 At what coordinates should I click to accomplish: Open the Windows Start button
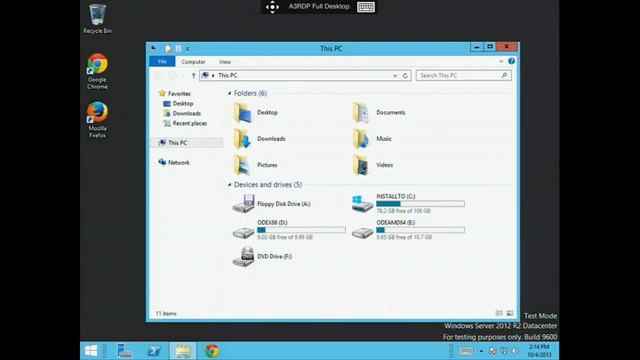(91, 351)
